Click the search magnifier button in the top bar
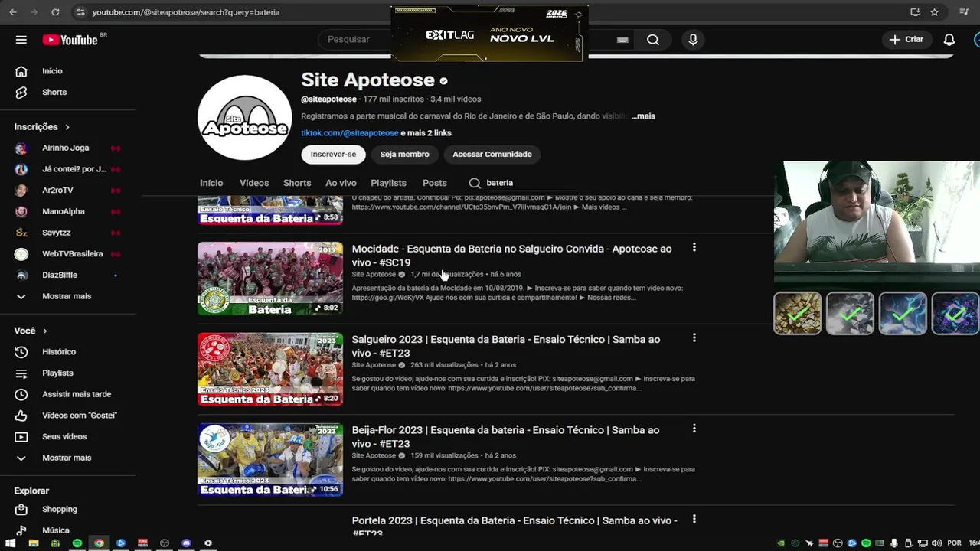This screenshot has width=980, height=551. (x=653, y=40)
